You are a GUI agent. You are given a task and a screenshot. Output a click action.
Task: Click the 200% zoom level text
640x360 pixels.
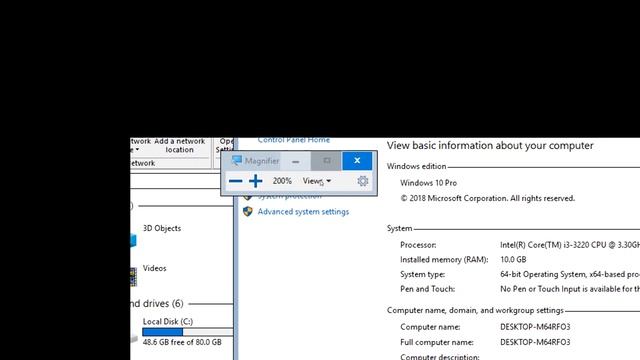point(282,181)
